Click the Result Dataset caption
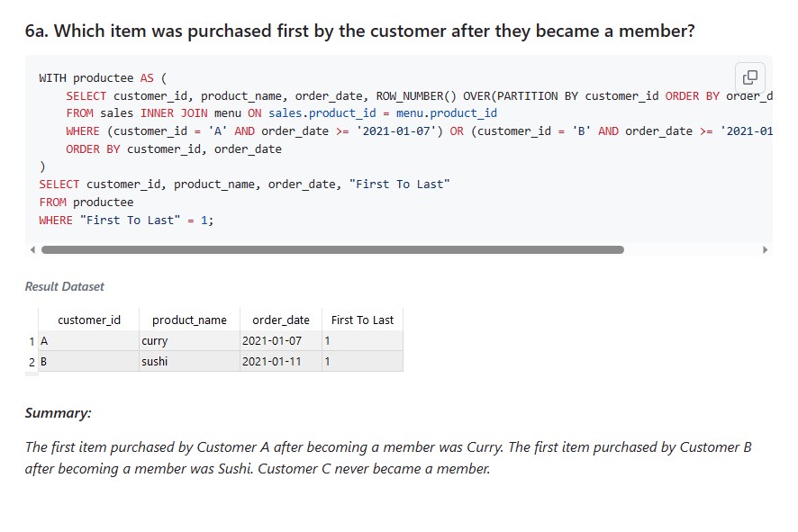Screen dimensions: 798x532 pos(65,286)
